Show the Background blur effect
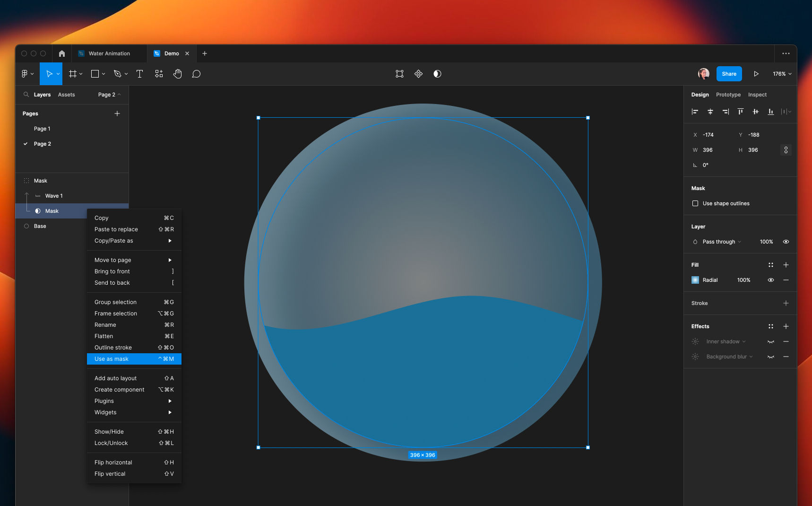Screen dimensions: 812x506 tap(771, 357)
